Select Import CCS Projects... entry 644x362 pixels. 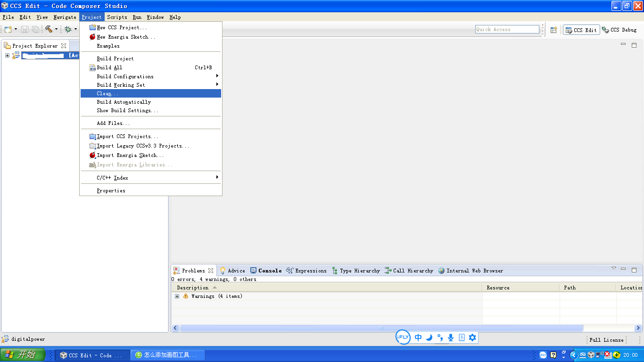point(151,136)
